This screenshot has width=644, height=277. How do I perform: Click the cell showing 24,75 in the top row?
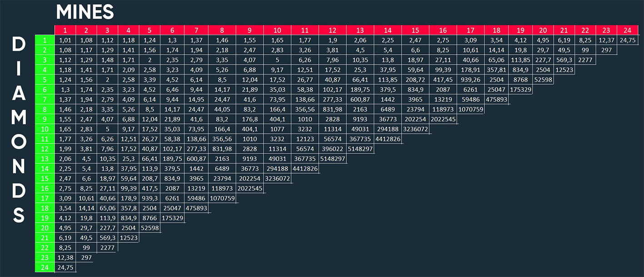point(628,40)
